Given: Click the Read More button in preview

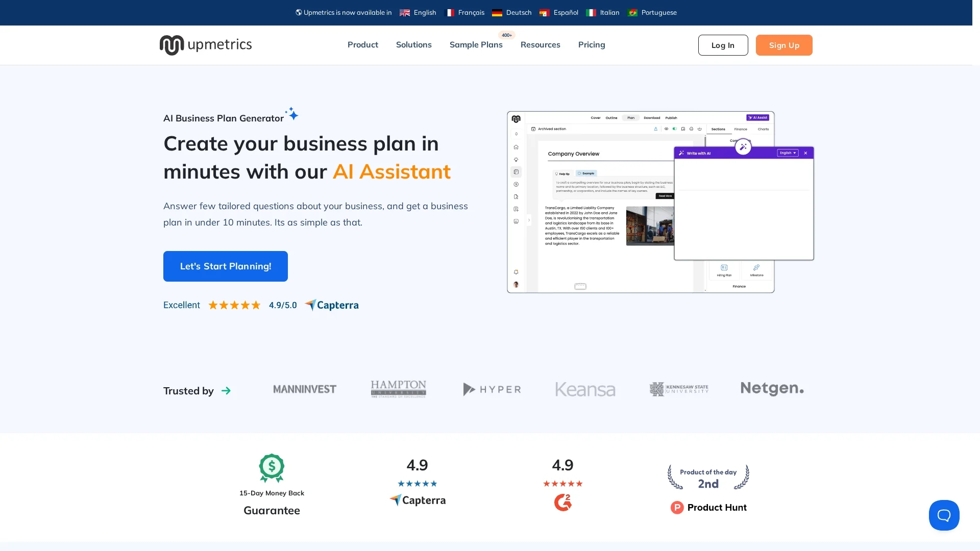Looking at the screenshot, I should [665, 196].
